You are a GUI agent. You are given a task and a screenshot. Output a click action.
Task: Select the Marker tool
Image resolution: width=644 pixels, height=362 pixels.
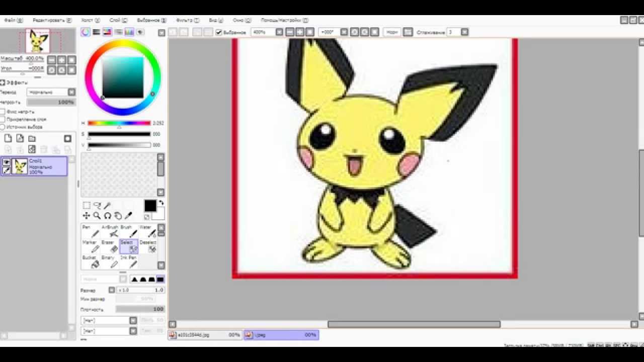[x=91, y=246]
